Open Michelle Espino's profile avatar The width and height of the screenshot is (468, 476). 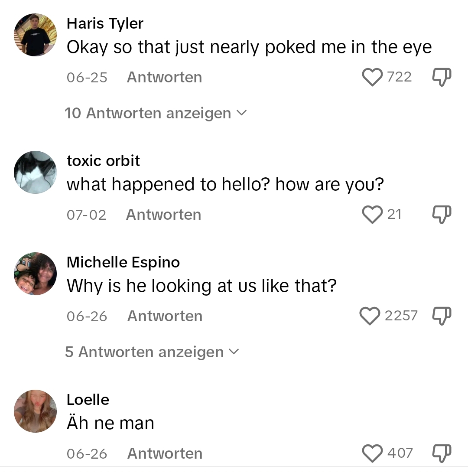(x=35, y=274)
